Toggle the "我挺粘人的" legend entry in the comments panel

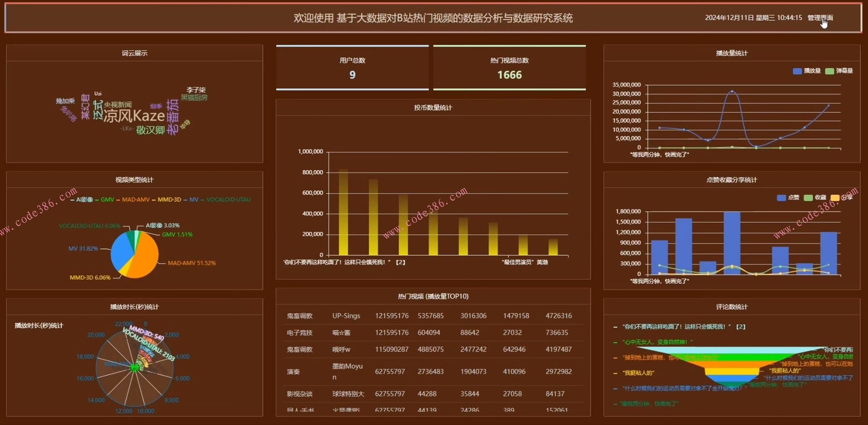point(634,373)
